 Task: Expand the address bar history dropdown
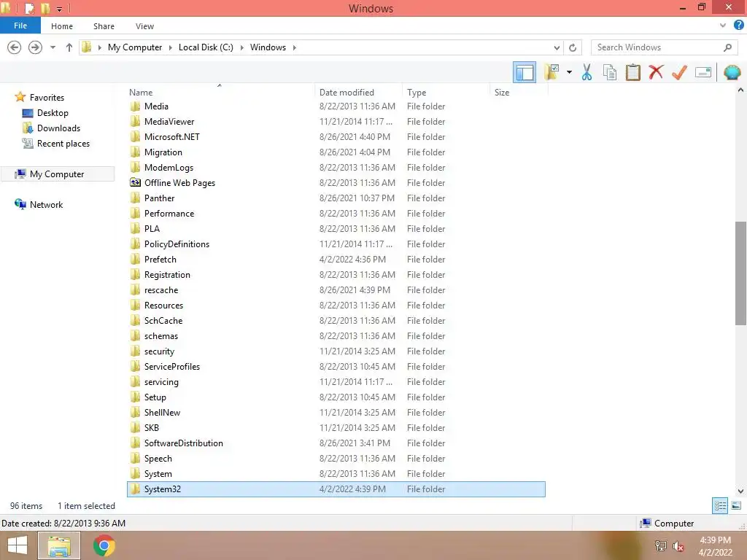557,47
